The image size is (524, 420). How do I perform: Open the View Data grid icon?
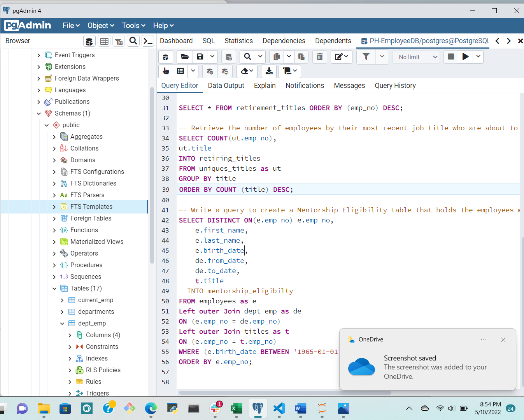point(104,41)
